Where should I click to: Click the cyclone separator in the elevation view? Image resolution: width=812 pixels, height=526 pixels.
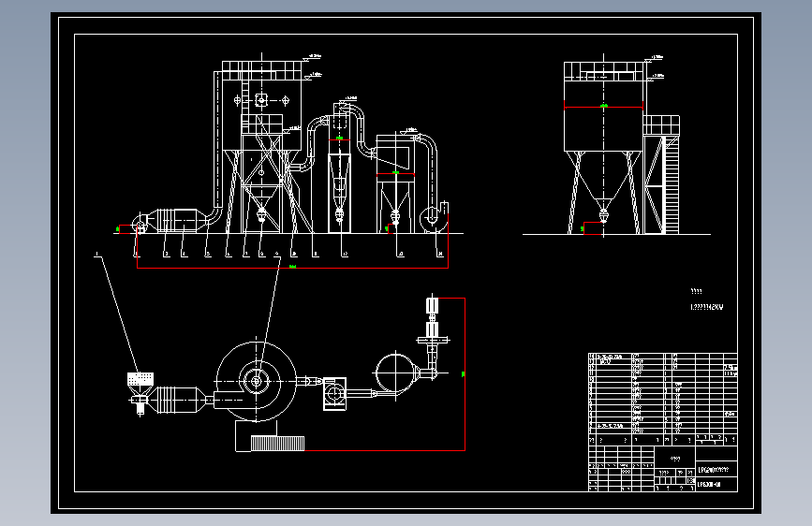[340, 168]
